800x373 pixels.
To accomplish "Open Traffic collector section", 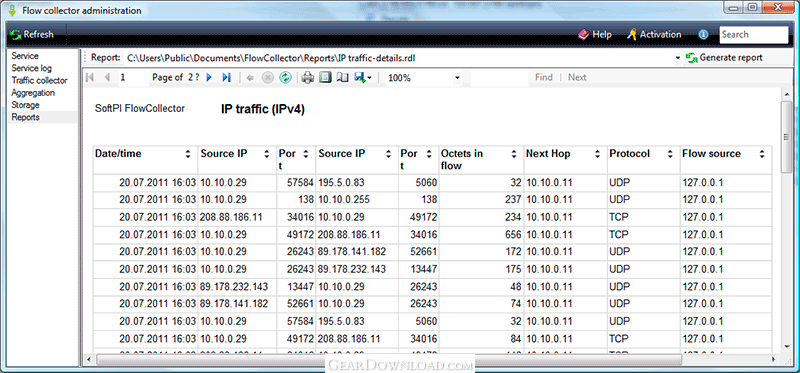I will pos(39,81).
